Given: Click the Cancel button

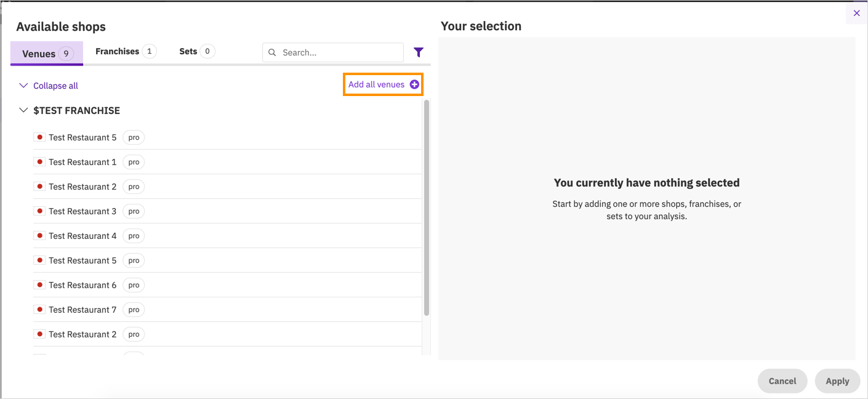Looking at the screenshot, I should (782, 381).
